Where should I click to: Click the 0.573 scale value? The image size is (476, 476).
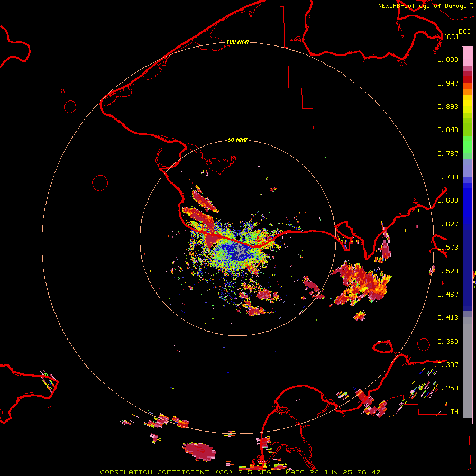(x=448, y=248)
